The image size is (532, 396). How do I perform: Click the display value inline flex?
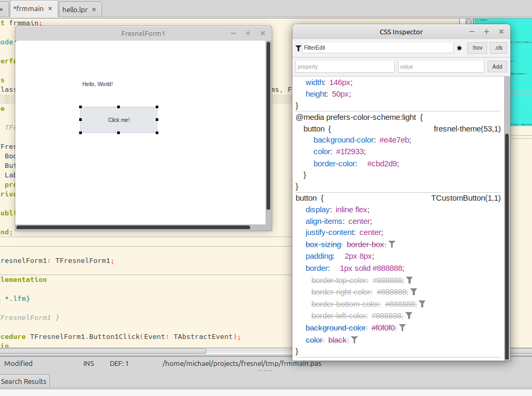point(351,210)
